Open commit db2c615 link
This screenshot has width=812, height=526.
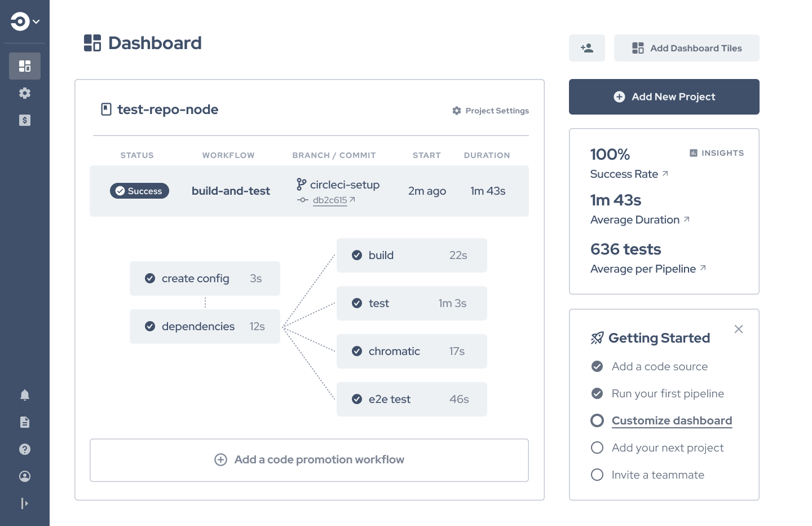(330, 200)
